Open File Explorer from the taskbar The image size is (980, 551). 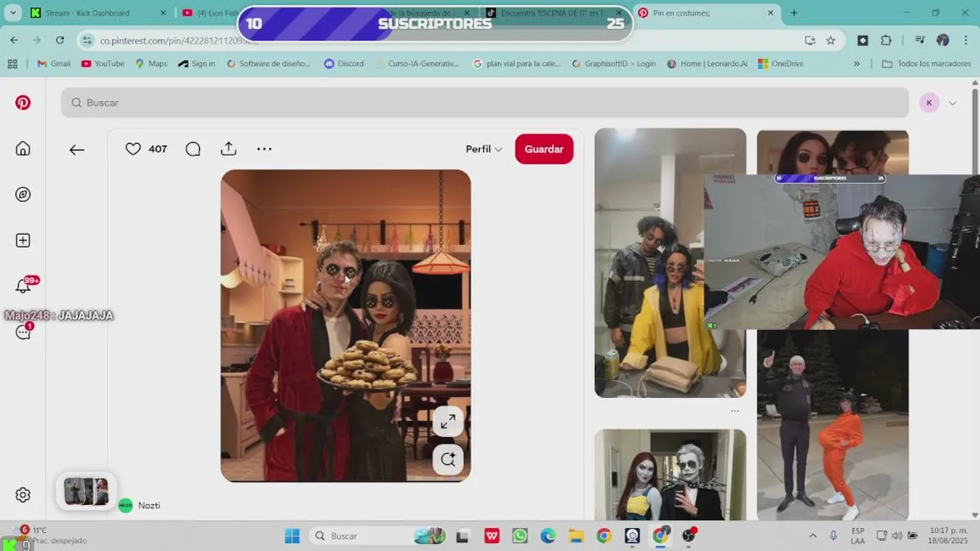click(x=576, y=536)
